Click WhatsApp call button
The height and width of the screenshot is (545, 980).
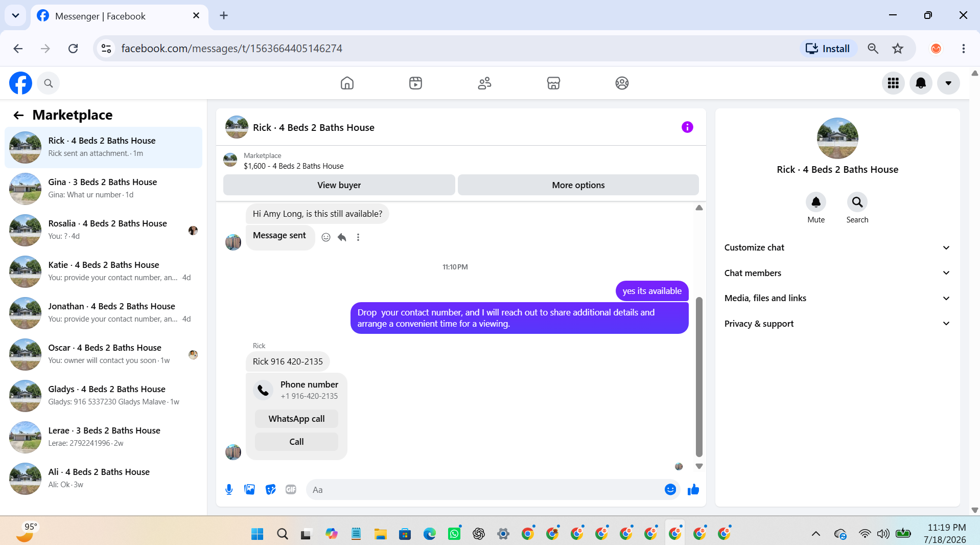click(296, 419)
